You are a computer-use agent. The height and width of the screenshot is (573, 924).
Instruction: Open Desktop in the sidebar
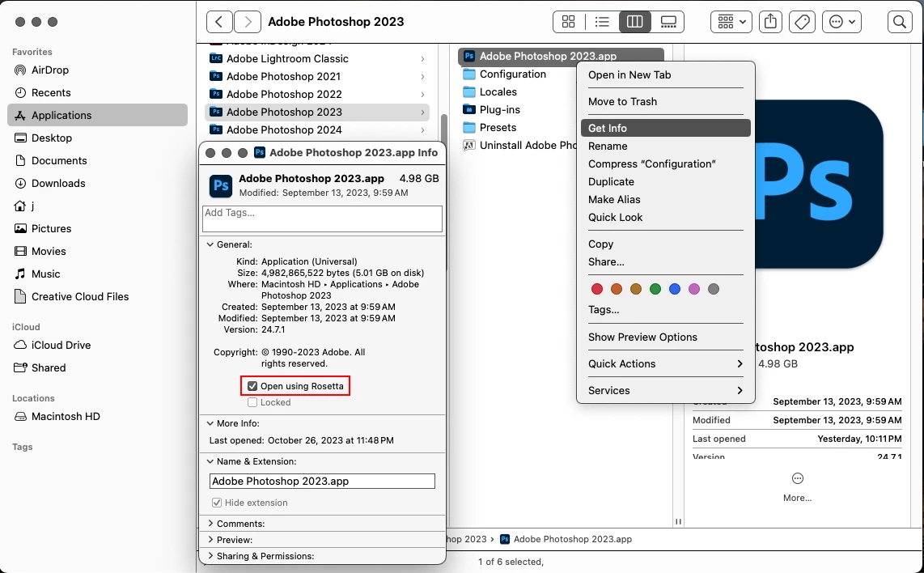coord(97,138)
